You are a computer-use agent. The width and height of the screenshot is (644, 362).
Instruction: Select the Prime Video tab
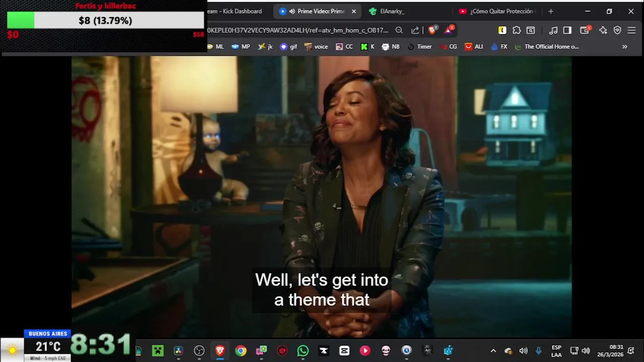[317, 11]
